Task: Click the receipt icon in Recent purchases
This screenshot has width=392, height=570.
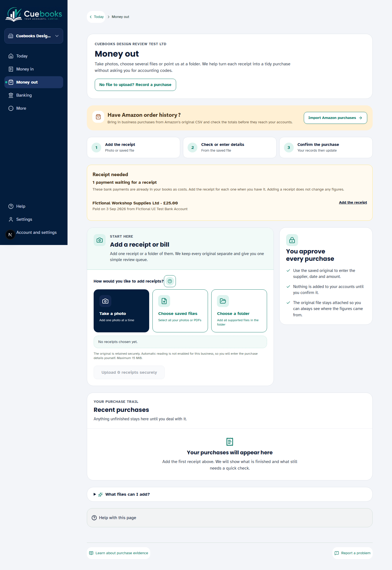Action: coord(230,442)
